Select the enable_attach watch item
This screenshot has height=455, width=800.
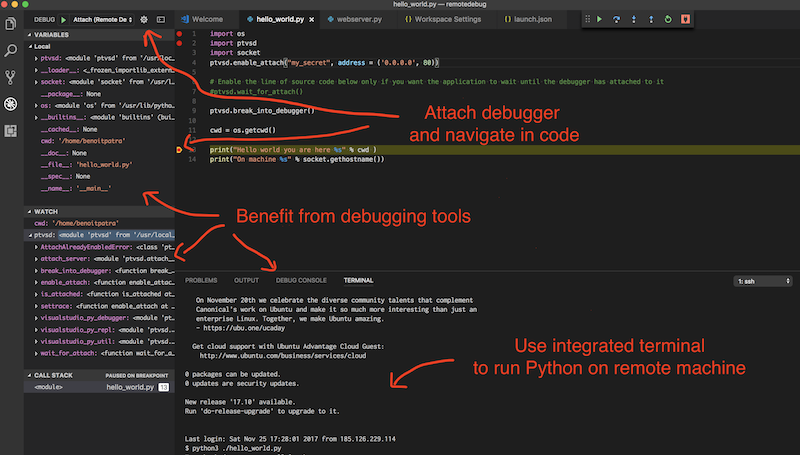[x=99, y=283]
